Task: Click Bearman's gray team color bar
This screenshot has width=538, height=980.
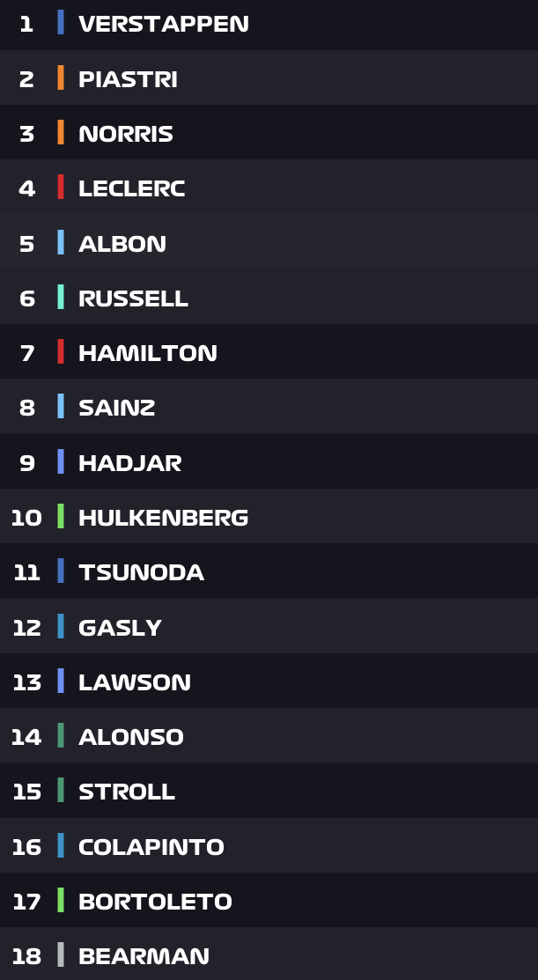Action: (x=61, y=955)
